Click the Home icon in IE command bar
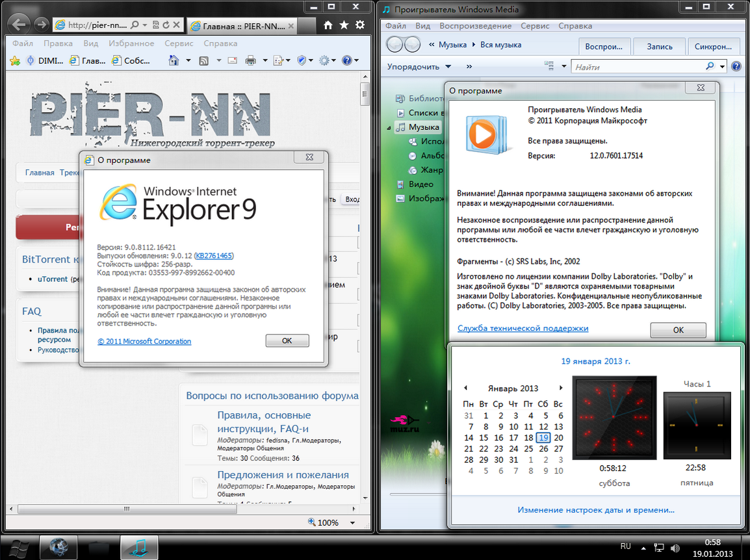 click(x=174, y=60)
